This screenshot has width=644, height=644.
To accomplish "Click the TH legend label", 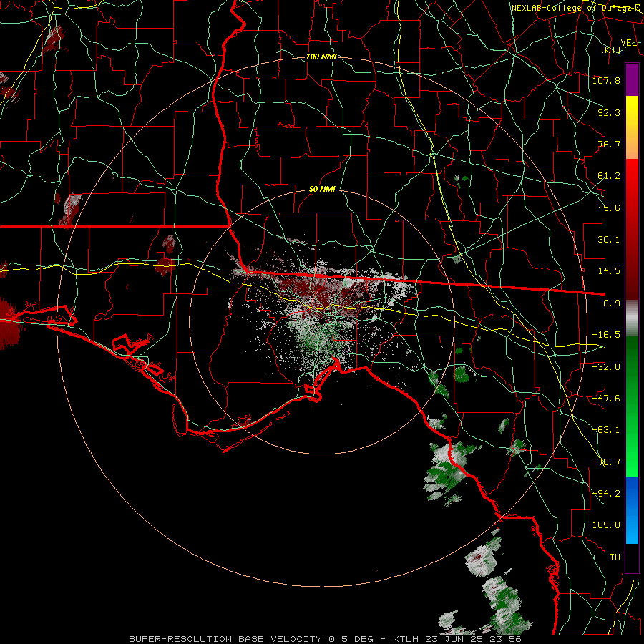I will click(615, 557).
